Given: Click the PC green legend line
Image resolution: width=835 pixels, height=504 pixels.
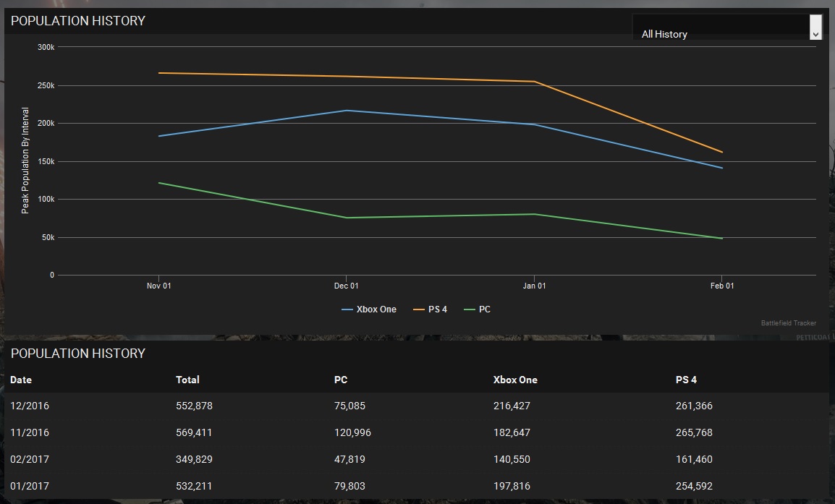Looking at the screenshot, I should click(470, 309).
